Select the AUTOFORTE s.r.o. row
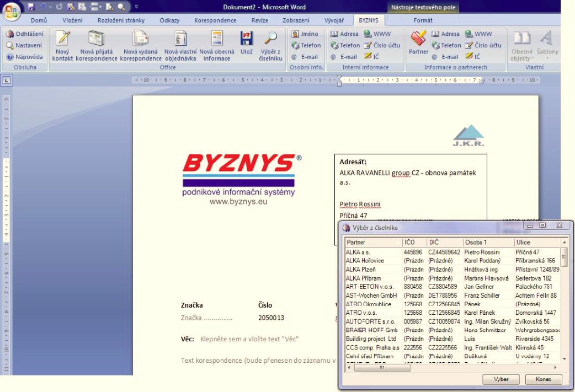This screenshot has height=392, width=575. pyautogui.click(x=452, y=321)
